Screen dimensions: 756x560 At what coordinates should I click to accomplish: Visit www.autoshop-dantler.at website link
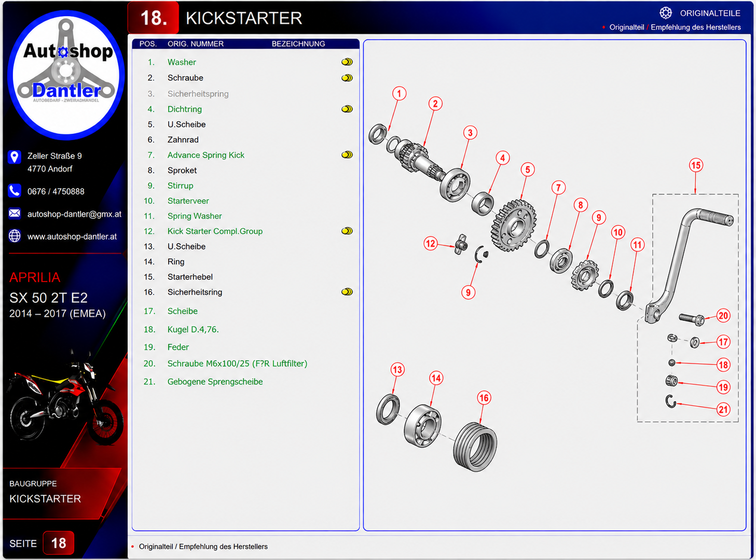click(x=72, y=236)
